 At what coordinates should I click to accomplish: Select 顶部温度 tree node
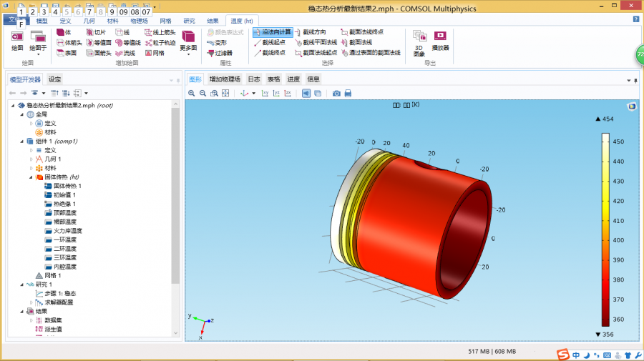click(60, 213)
